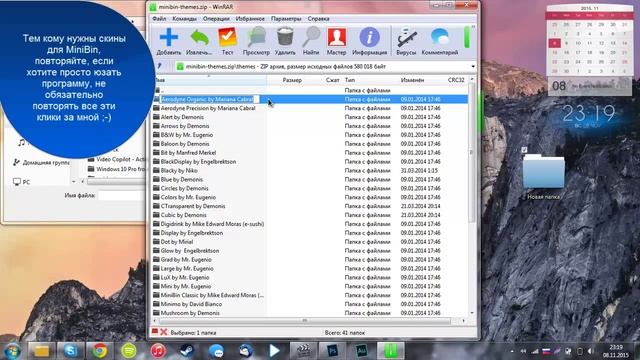The height and width of the screenshot is (360, 640).
Task: Select Large by Mr. Eugenio folder
Action: tap(310, 269)
